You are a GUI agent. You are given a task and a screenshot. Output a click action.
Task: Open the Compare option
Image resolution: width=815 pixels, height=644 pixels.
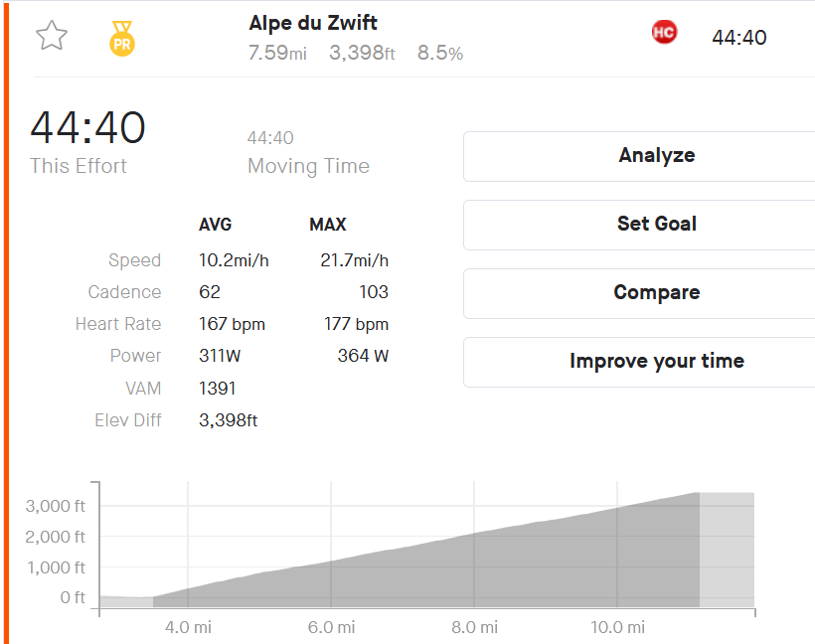point(639,293)
